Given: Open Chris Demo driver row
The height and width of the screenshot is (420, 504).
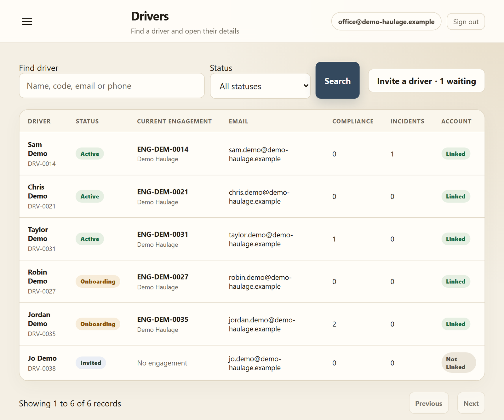Looking at the screenshot, I should [252, 196].
